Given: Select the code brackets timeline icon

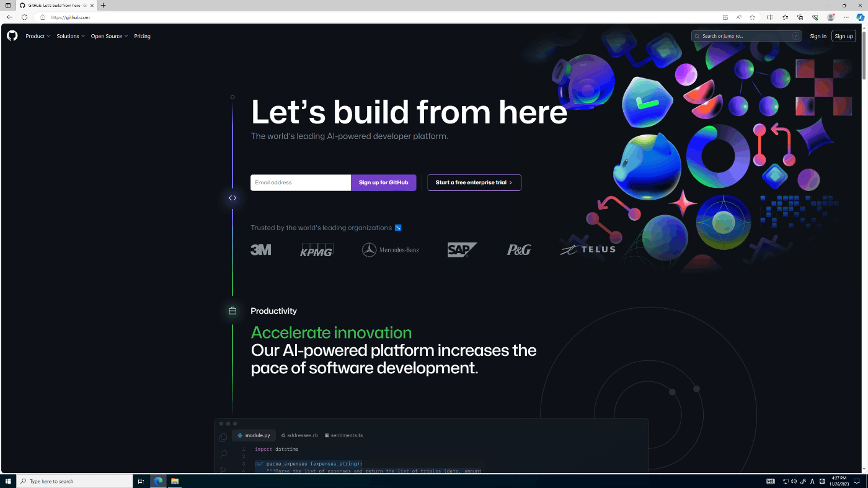Looking at the screenshot, I should 232,198.
